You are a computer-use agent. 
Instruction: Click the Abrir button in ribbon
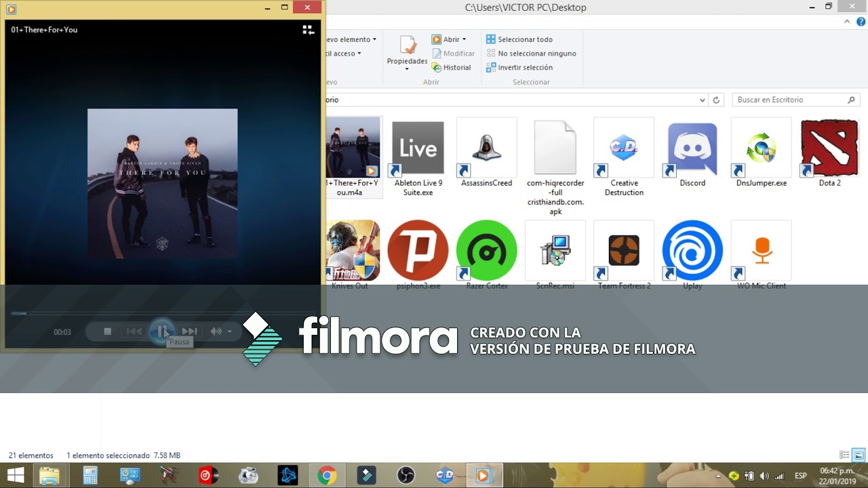pos(446,39)
